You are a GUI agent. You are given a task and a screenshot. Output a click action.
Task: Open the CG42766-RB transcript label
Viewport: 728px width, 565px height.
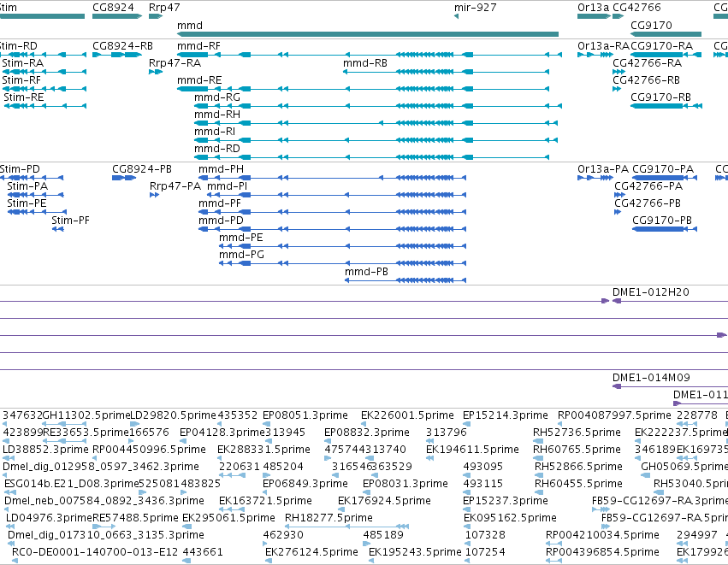(646, 80)
